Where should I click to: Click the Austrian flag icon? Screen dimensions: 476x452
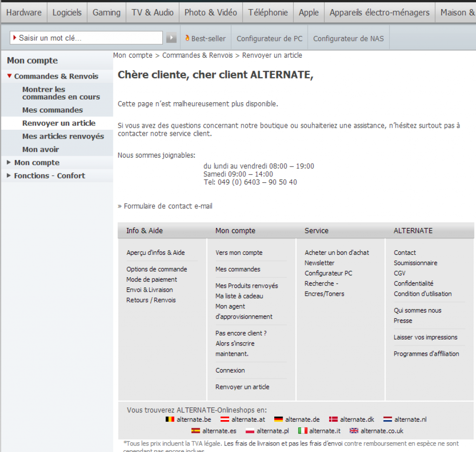tap(225, 419)
